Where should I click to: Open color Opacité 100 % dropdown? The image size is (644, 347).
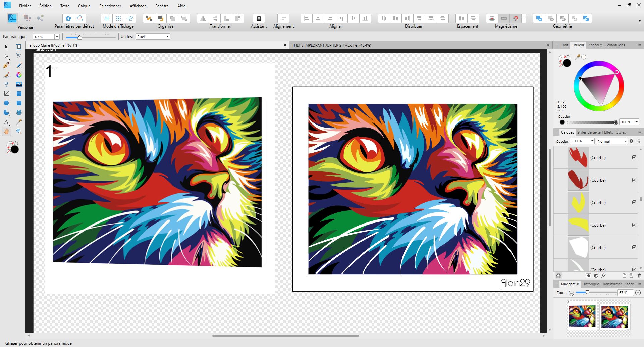(636, 122)
